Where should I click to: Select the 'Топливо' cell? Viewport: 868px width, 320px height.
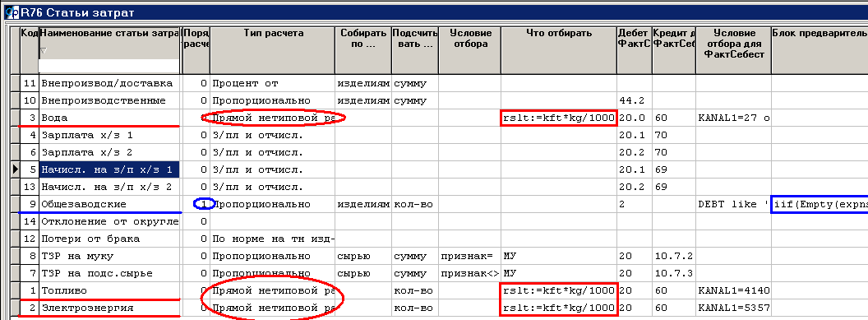click(109, 290)
